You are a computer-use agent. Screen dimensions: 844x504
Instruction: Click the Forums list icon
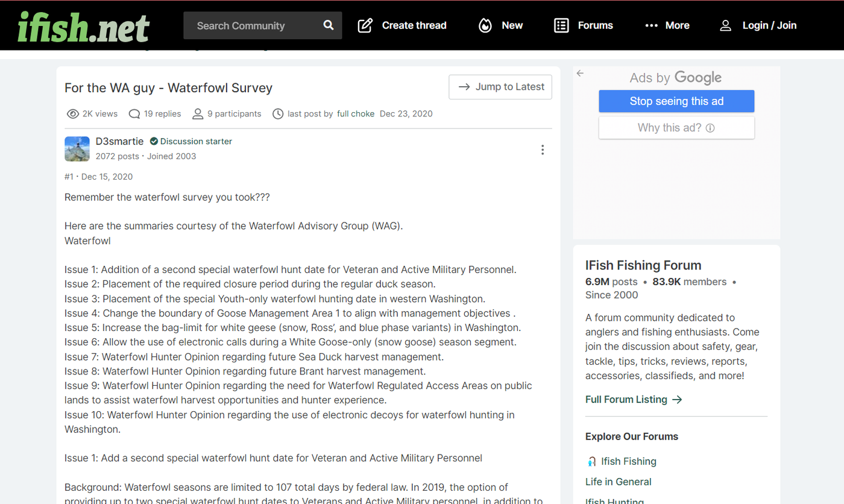point(561,25)
